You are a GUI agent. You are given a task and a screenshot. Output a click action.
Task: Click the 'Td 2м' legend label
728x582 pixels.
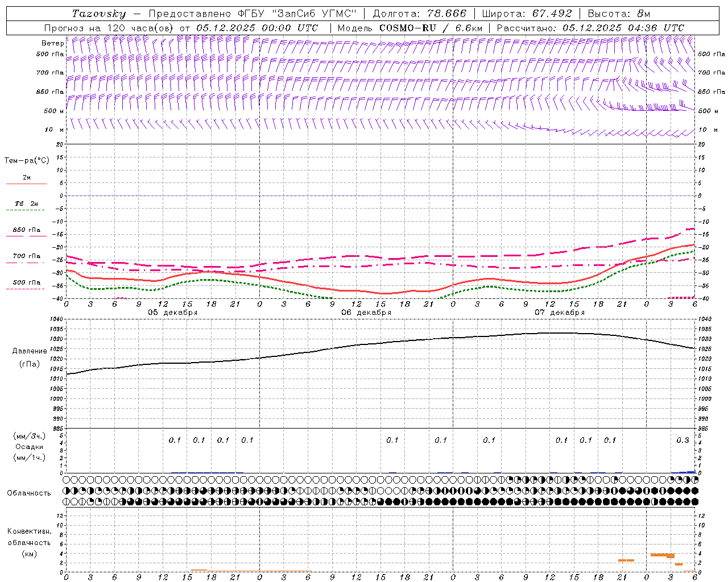[x=27, y=203]
